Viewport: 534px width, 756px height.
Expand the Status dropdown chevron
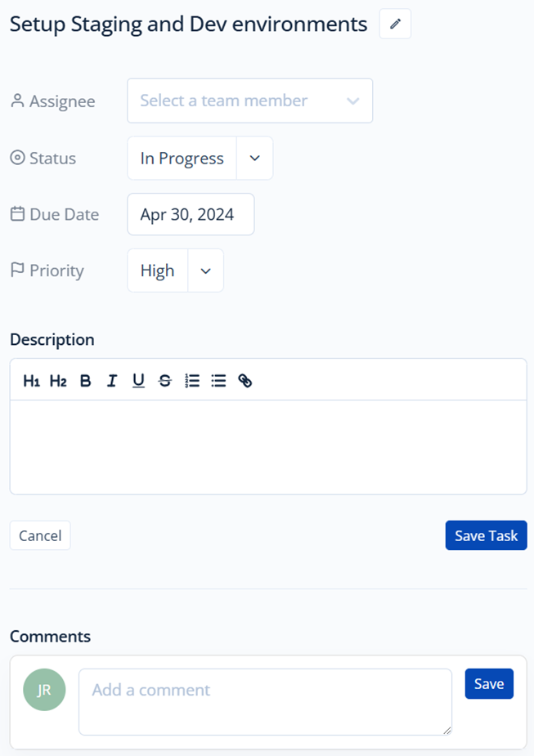(254, 158)
